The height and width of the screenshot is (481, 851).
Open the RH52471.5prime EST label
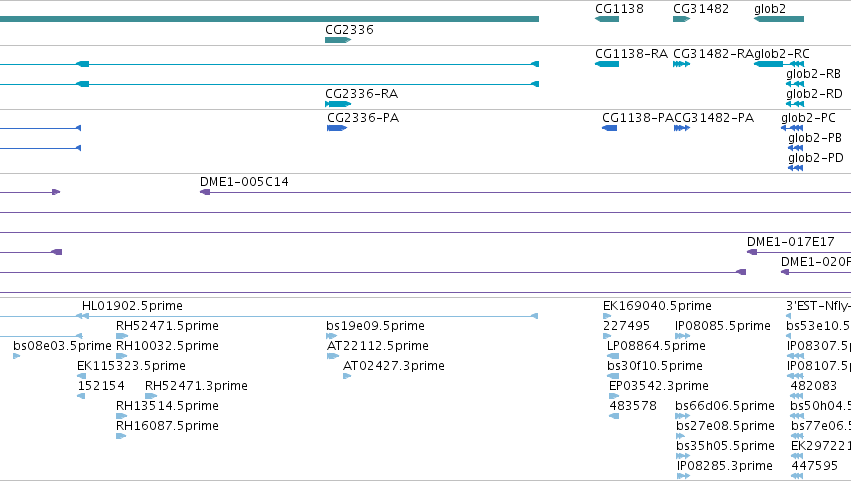(167, 326)
